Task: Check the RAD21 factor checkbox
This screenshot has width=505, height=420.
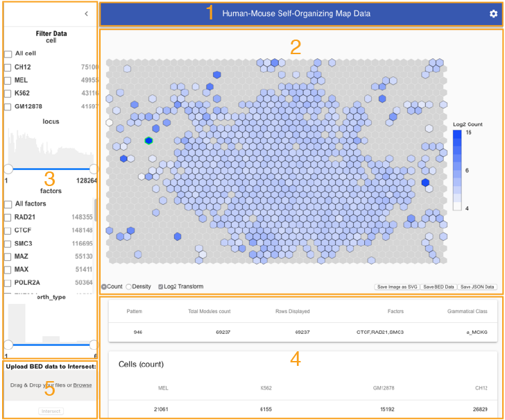Action: tap(8, 217)
